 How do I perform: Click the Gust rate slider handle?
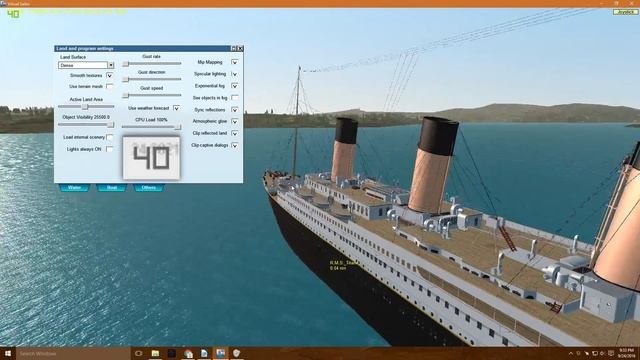(126, 64)
